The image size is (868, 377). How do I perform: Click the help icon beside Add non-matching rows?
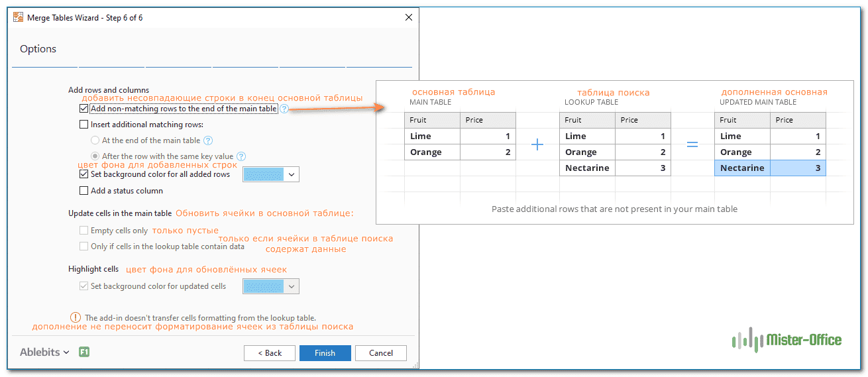pos(284,109)
